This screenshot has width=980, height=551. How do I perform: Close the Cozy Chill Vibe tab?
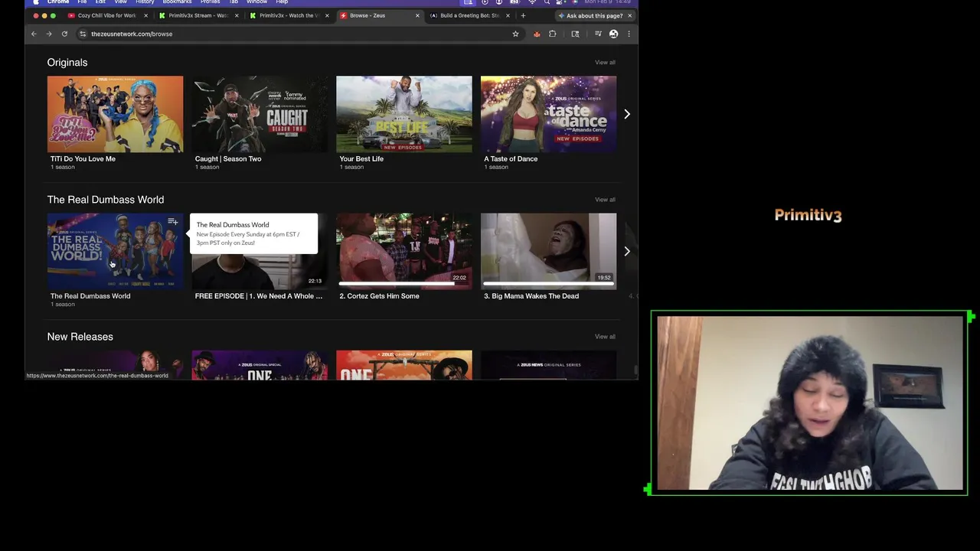tap(145, 15)
